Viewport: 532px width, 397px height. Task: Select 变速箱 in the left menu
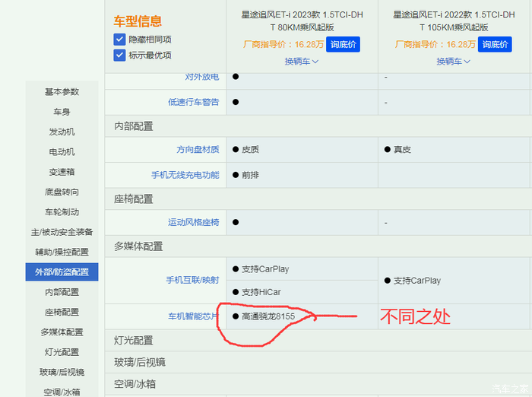pos(62,172)
